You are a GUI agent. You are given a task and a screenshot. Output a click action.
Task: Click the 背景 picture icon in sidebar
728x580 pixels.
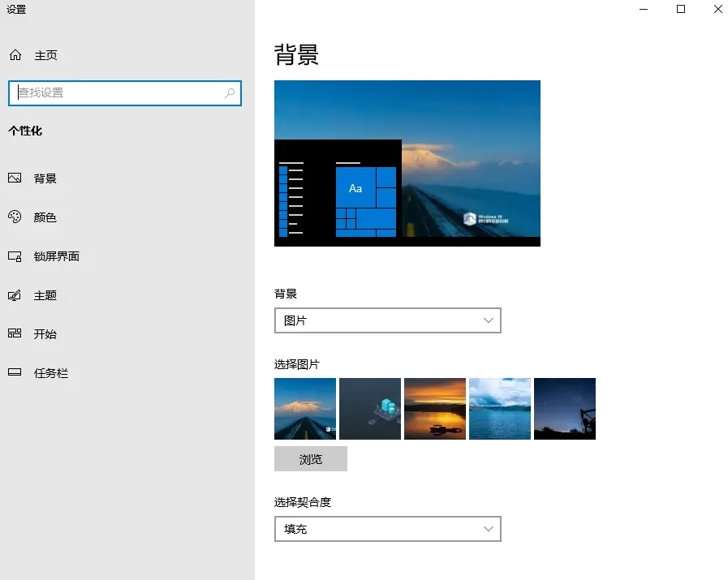(15, 178)
